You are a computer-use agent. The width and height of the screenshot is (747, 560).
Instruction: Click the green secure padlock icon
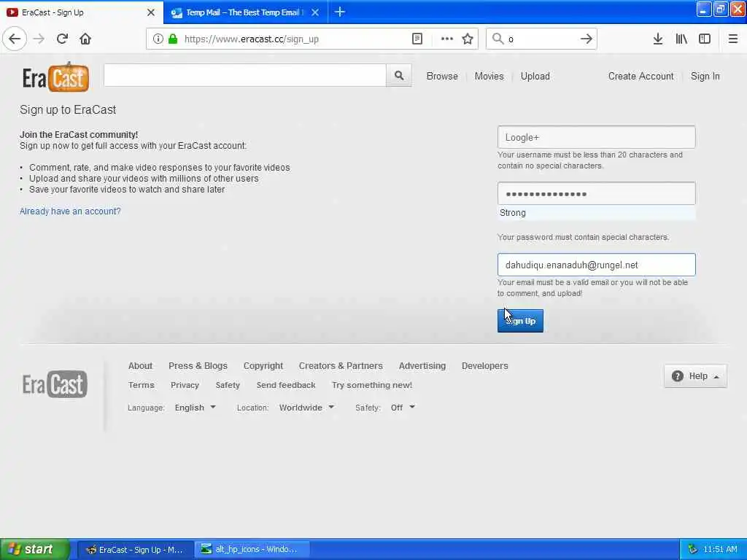[x=173, y=39]
